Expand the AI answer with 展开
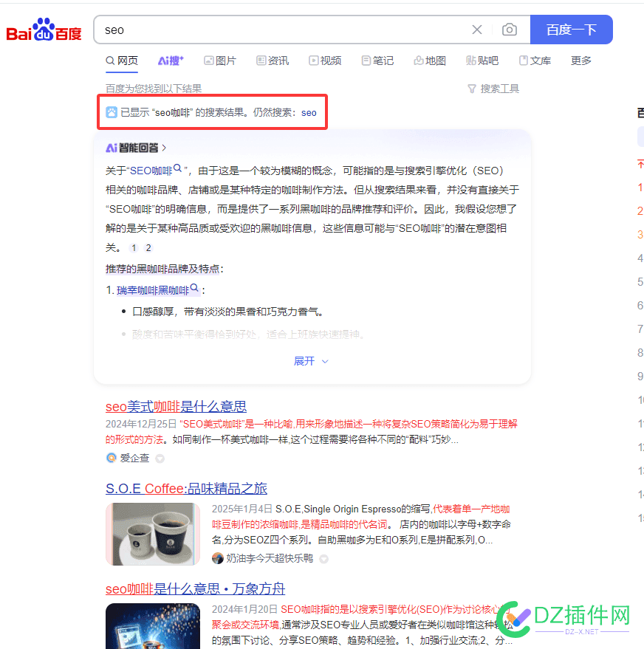The height and width of the screenshot is (649, 644). [x=311, y=361]
